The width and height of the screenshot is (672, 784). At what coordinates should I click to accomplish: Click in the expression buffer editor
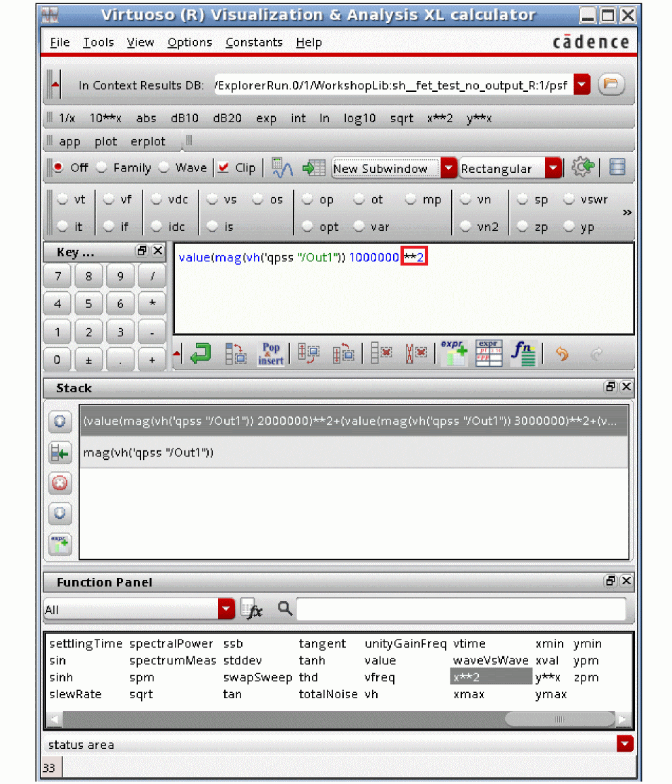[403, 289]
